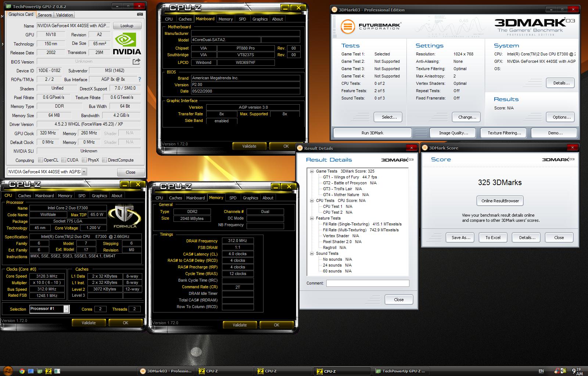
Task: Click the blue Show Desktop quick launch icon
Action: click(31, 371)
